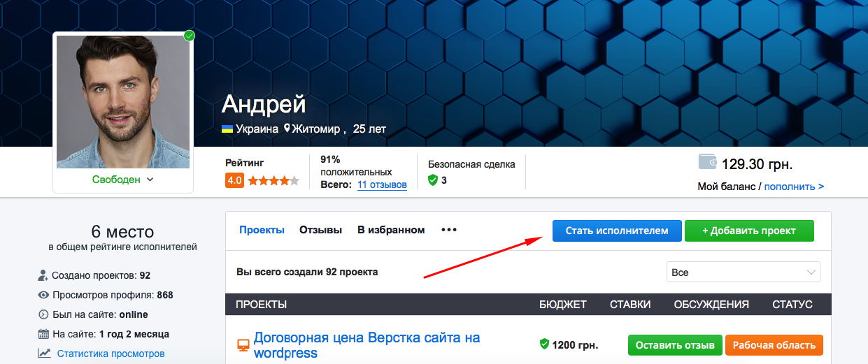This screenshot has height=364, width=868.
Task: Click the created projects person icon
Action: pyautogui.click(x=43, y=275)
